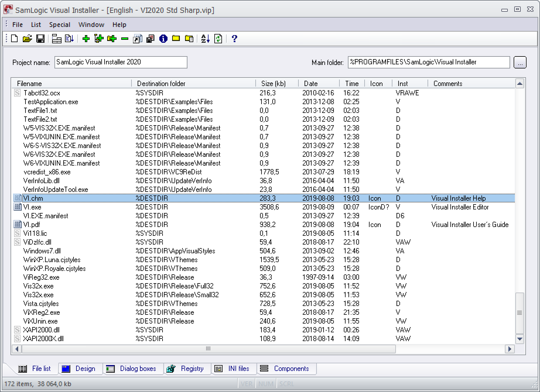Click the green plus with tree icon
This screenshot has width=540, height=392.
tap(99, 39)
